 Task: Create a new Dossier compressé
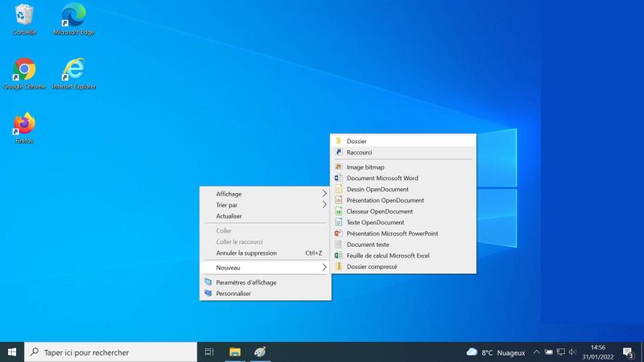pos(403,267)
